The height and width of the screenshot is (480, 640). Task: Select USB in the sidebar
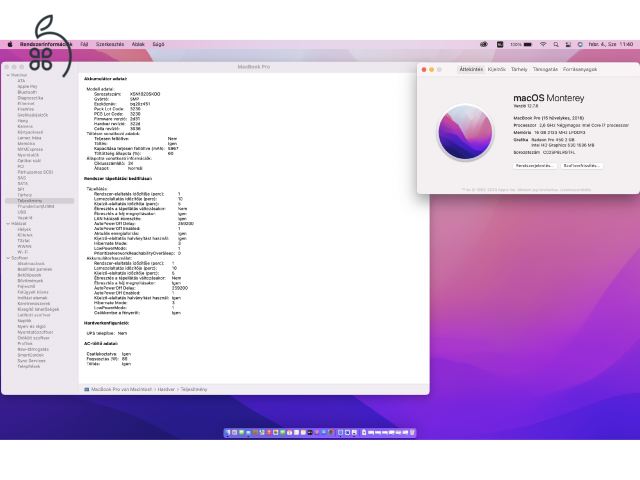(x=22, y=212)
